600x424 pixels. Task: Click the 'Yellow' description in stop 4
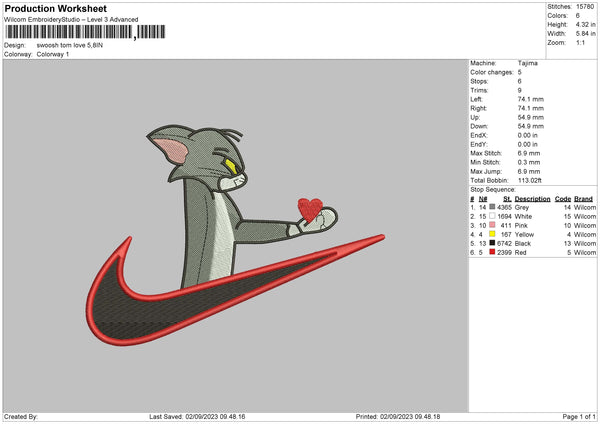(x=524, y=234)
